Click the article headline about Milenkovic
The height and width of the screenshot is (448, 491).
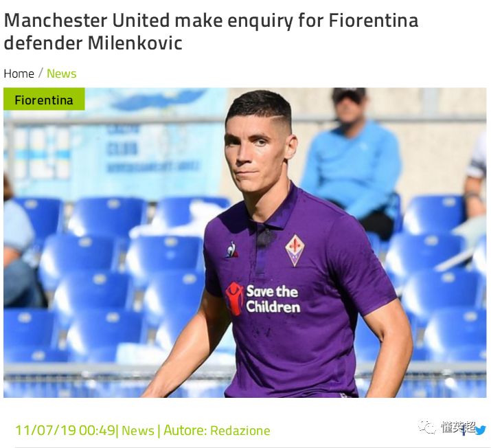(211, 32)
